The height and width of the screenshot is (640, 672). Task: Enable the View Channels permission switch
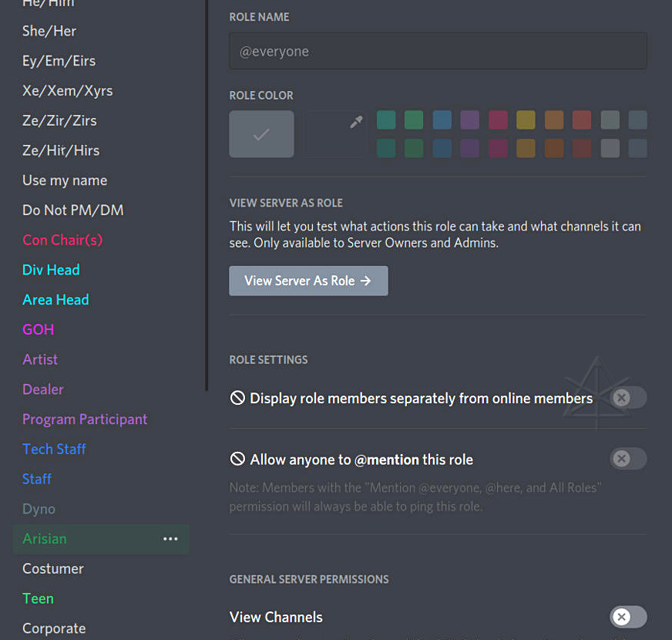pyautogui.click(x=627, y=617)
